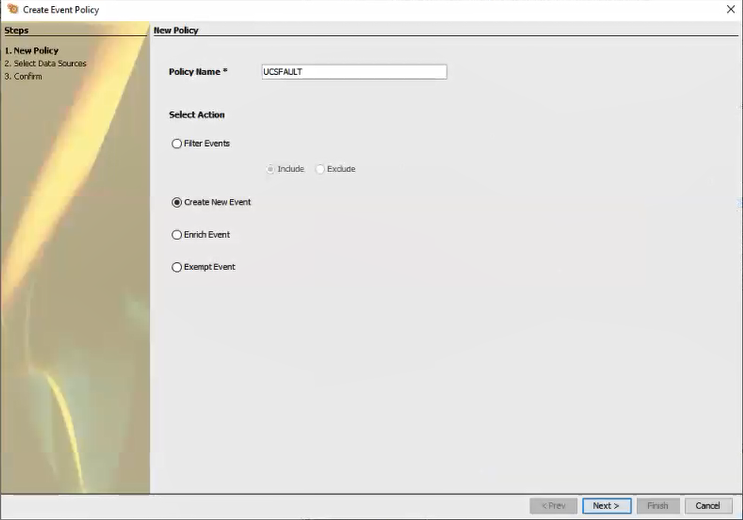Click the Create Event Policy title icon
Image resolution: width=743 pixels, height=520 pixels.
coord(13,9)
